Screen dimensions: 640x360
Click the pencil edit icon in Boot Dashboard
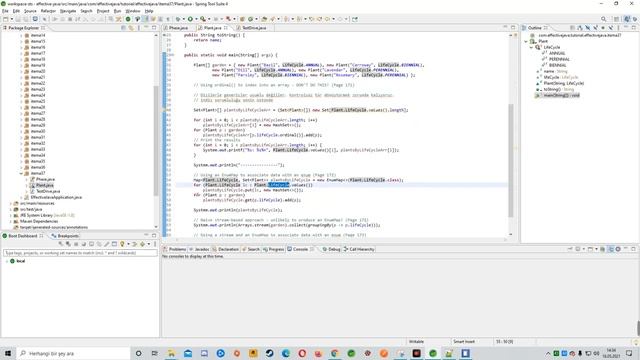[x=107, y=244]
